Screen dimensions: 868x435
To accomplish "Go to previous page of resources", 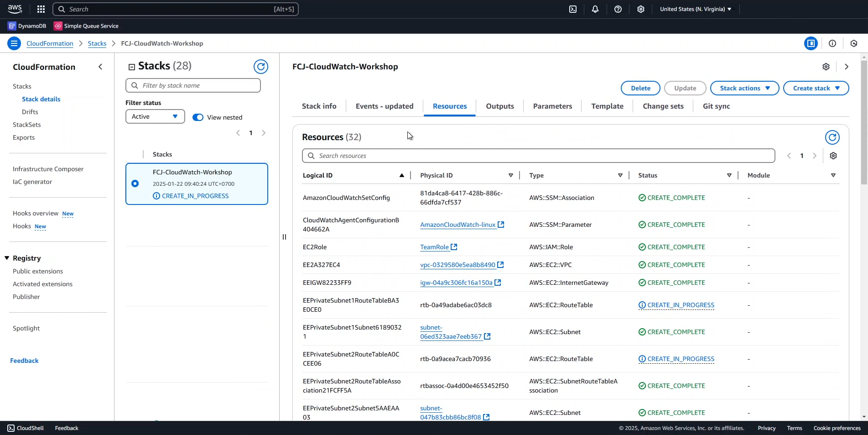I will pos(789,156).
